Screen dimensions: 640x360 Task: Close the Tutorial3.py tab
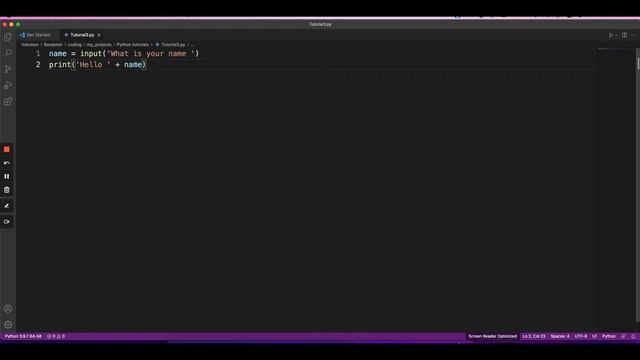click(x=99, y=35)
